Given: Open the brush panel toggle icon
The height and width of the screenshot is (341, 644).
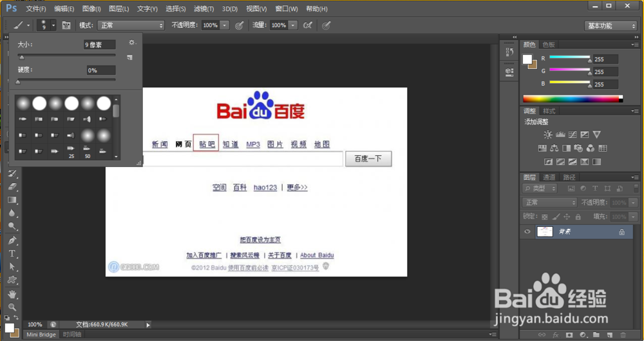Looking at the screenshot, I should click(x=66, y=26).
